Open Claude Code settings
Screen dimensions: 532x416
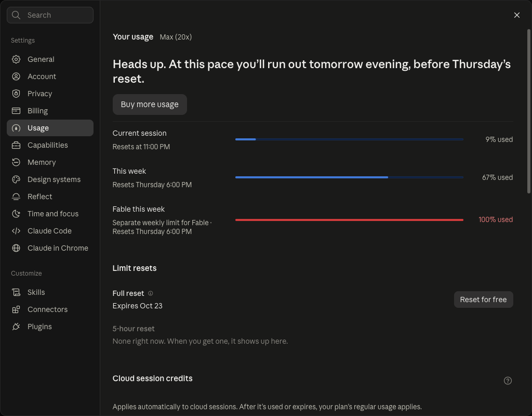[50, 231]
